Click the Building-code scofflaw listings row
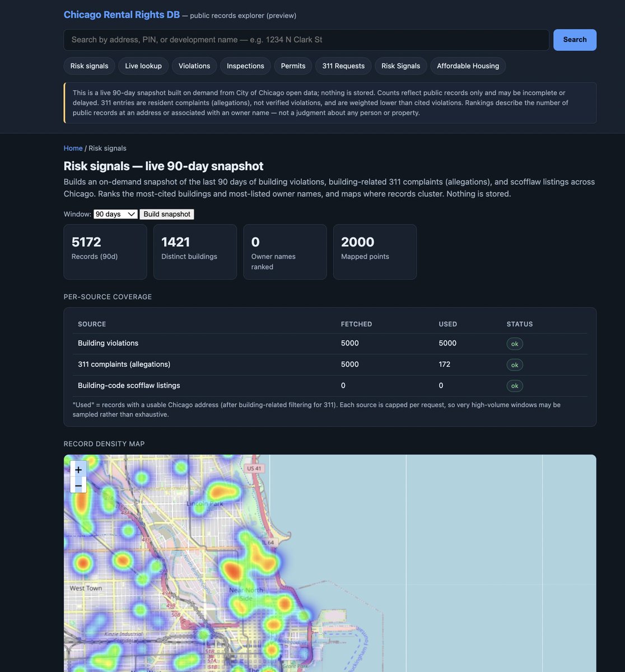Image resolution: width=625 pixels, height=672 pixels. tap(330, 386)
